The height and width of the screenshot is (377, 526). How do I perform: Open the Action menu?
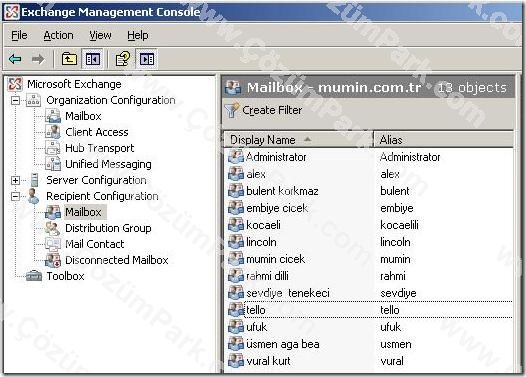(58, 35)
